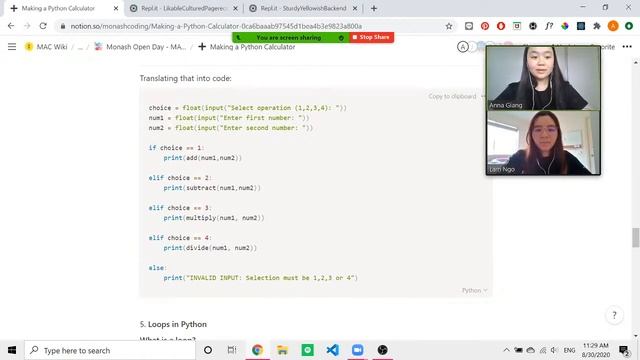Viewport: 640px width, 360px height.
Task: Select Lam Ngo video thumbnail
Action: [x=543, y=142]
